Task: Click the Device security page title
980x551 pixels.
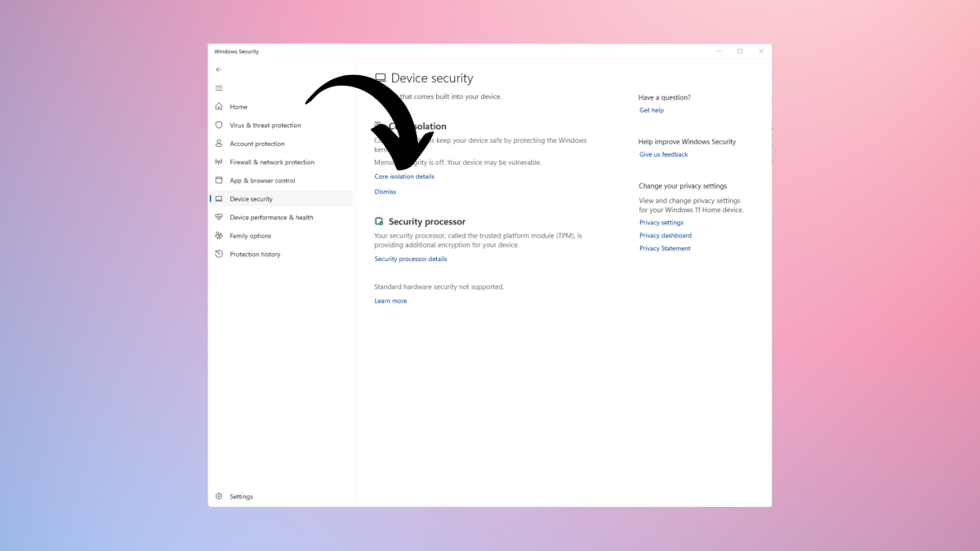Action: [x=432, y=78]
